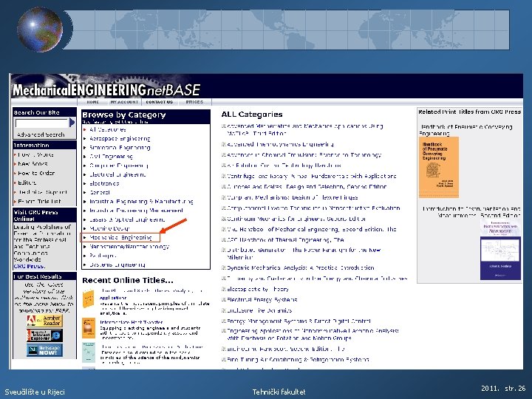The width and height of the screenshot is (532, 399).
Task: Select the Aerospace Engineering category
Action: 120,138
